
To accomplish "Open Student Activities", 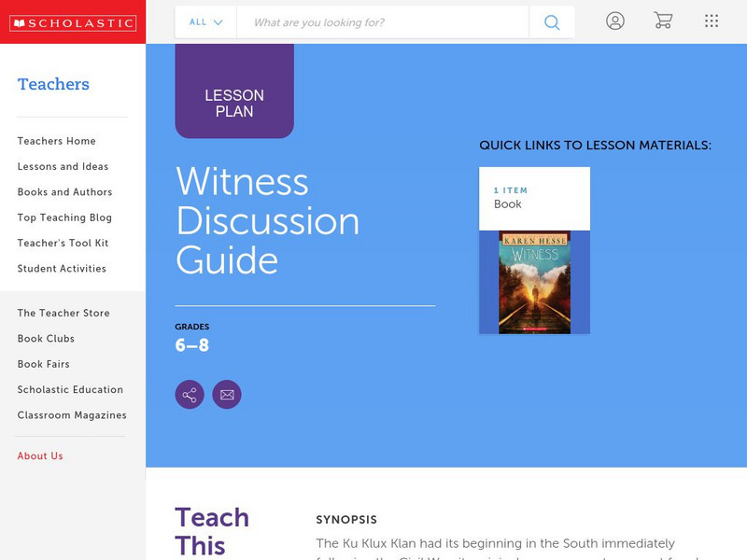I will [x=62, y=269].
